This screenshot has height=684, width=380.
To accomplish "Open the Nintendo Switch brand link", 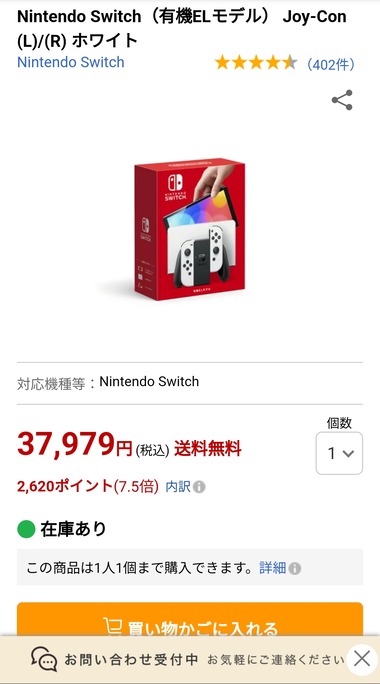I will 71,62.
